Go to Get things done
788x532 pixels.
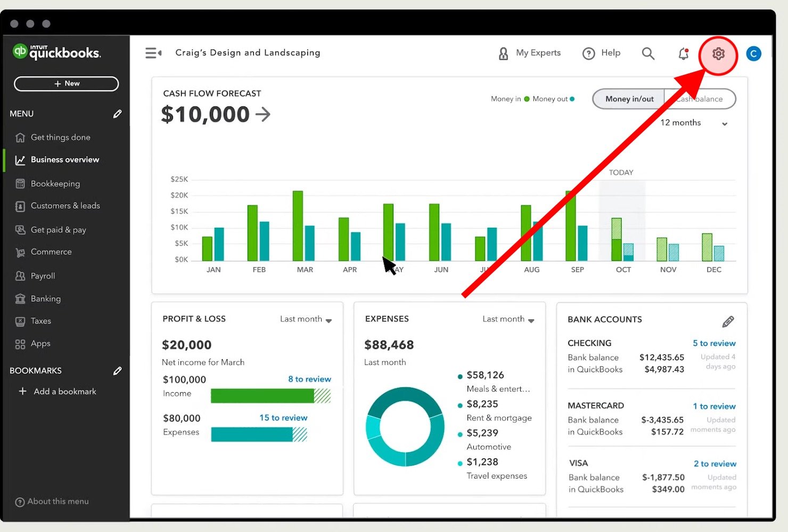tap(60, 137)
